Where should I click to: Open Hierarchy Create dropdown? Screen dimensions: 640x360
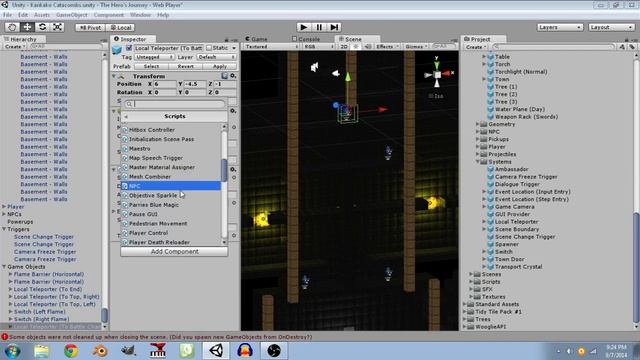15,47
